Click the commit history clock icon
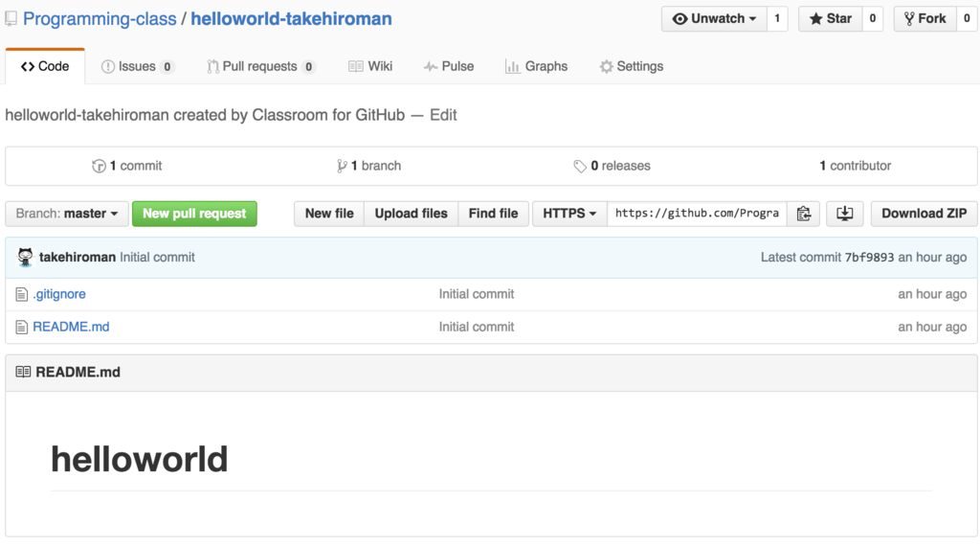Viewport: 980px width, 546px height. click(99, 167)
